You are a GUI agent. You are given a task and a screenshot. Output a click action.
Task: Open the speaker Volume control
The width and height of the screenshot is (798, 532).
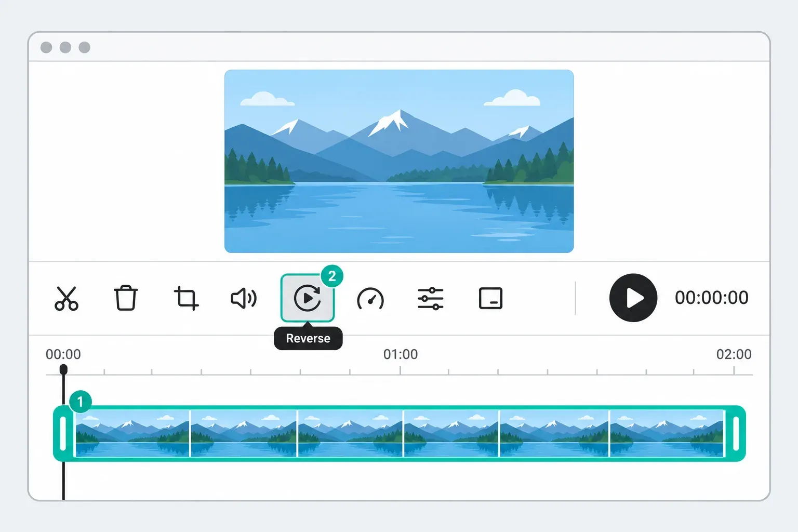(244, 298)
